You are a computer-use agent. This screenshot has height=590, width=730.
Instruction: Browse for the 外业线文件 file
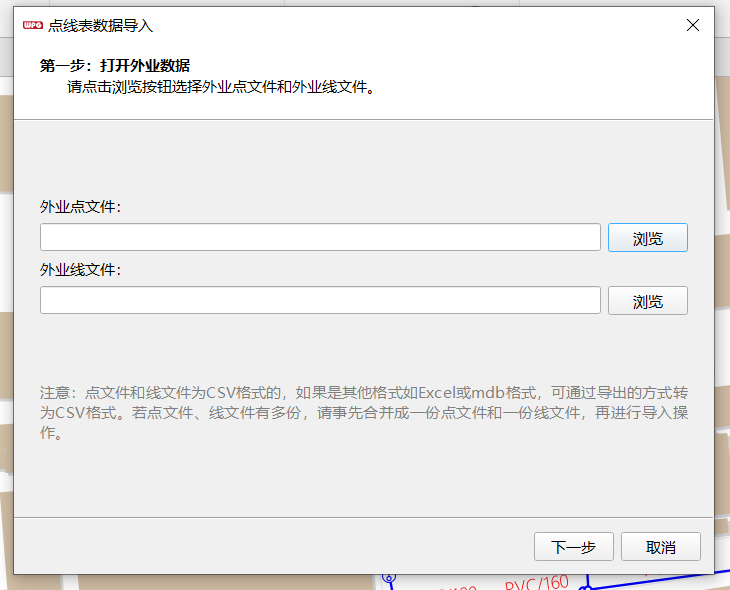tap(647, 301)
